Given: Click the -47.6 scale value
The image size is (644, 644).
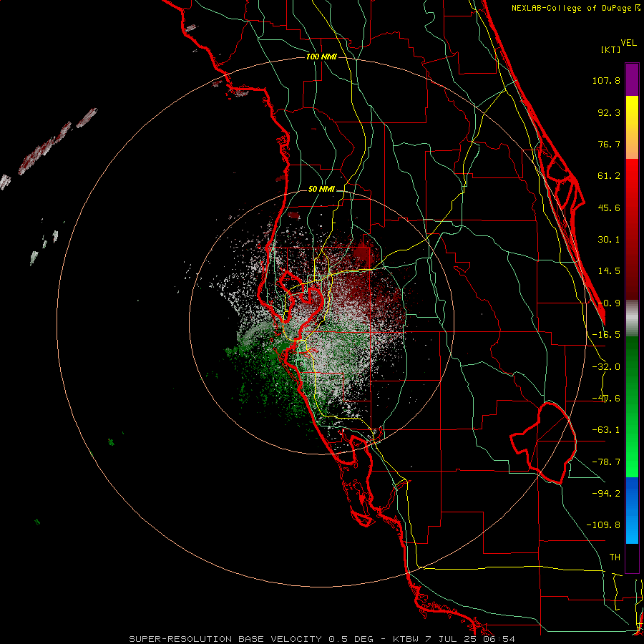Looking at the screenshot, I should point(606,399).
